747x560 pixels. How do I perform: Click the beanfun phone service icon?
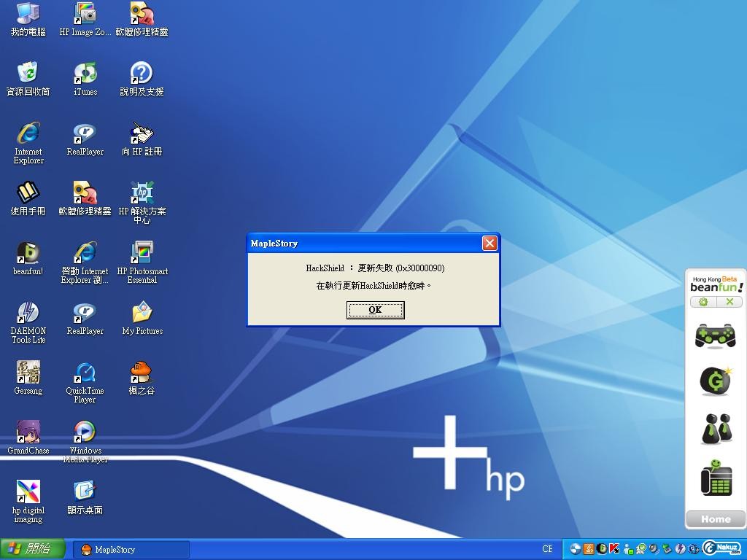[715, 478]
